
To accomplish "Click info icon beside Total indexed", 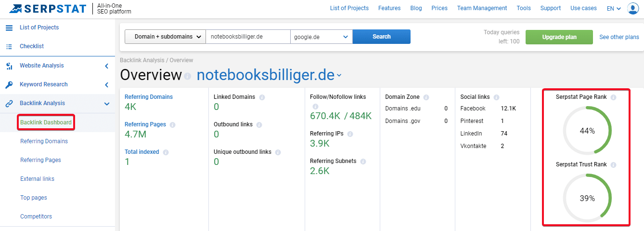I will pyautogui.click(x=166, y=152).
